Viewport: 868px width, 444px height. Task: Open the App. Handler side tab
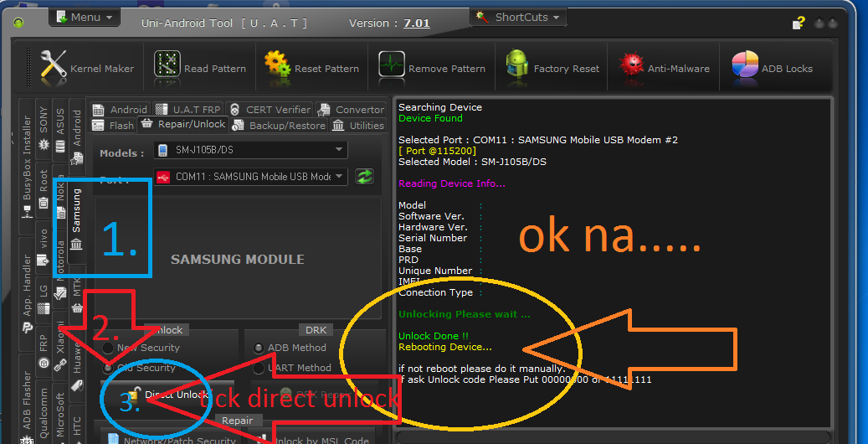pyautogui.click(x=27, y=294)
